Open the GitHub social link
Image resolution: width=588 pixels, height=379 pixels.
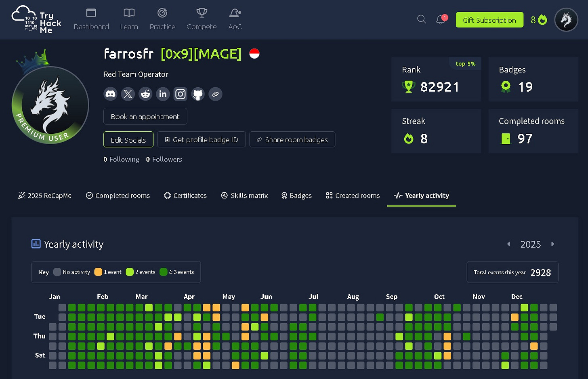[x=198, y=94]
